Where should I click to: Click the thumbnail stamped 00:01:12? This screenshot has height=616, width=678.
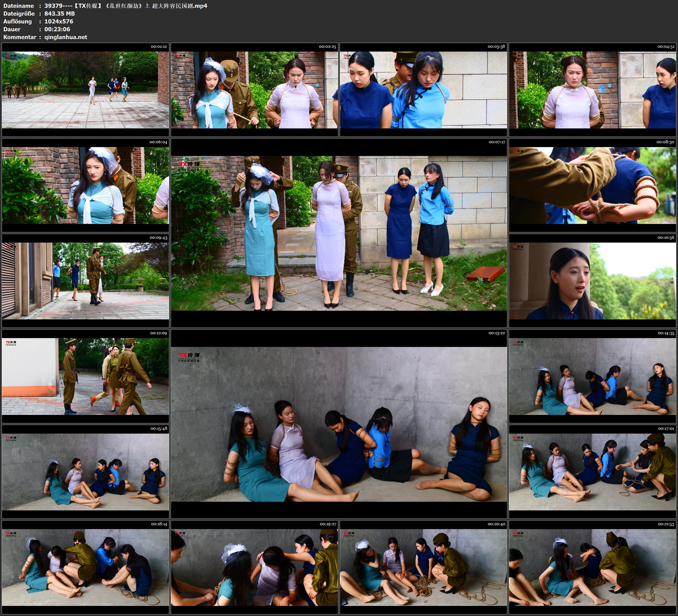click(85, 90)
